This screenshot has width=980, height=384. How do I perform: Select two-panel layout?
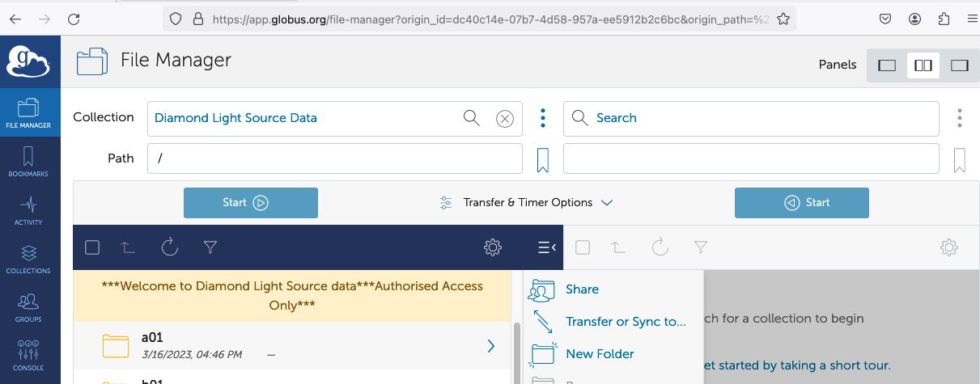coord(923,65)
